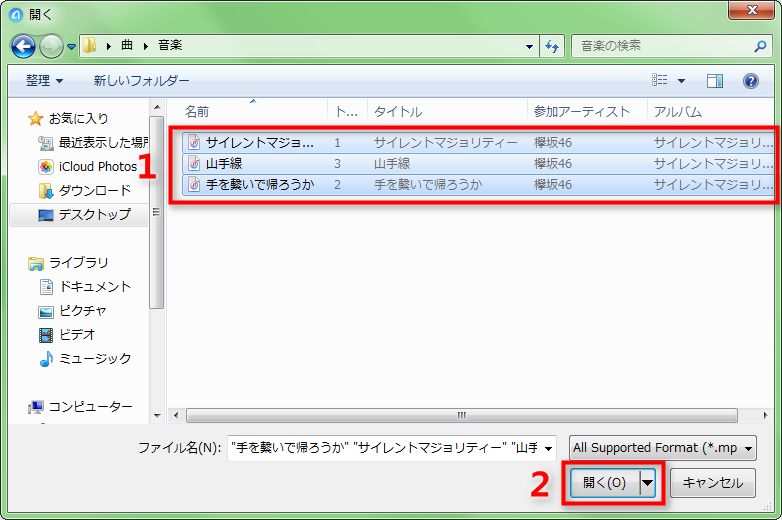Click the horizontal scrollbar right arrow
782x520 pixels.
[766, 415]
